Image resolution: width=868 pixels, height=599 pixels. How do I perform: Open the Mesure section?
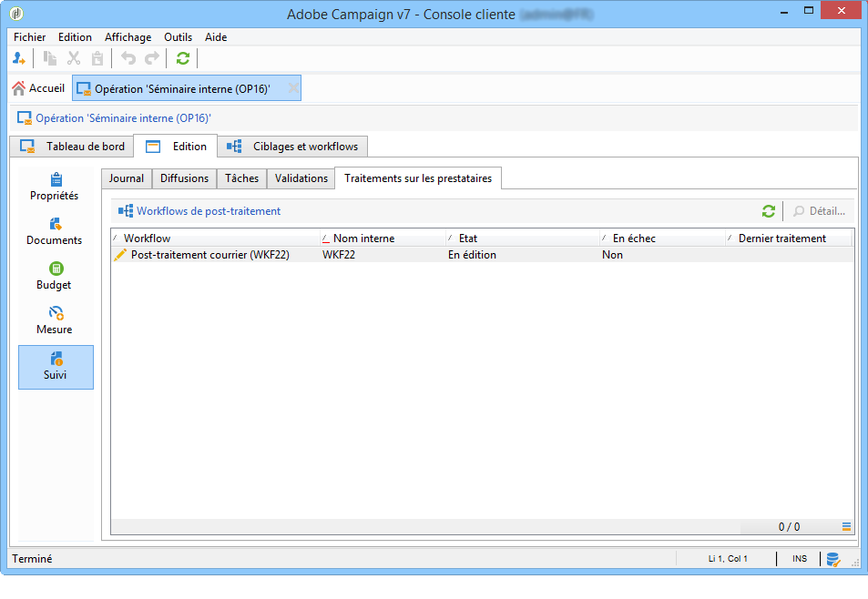55,320
